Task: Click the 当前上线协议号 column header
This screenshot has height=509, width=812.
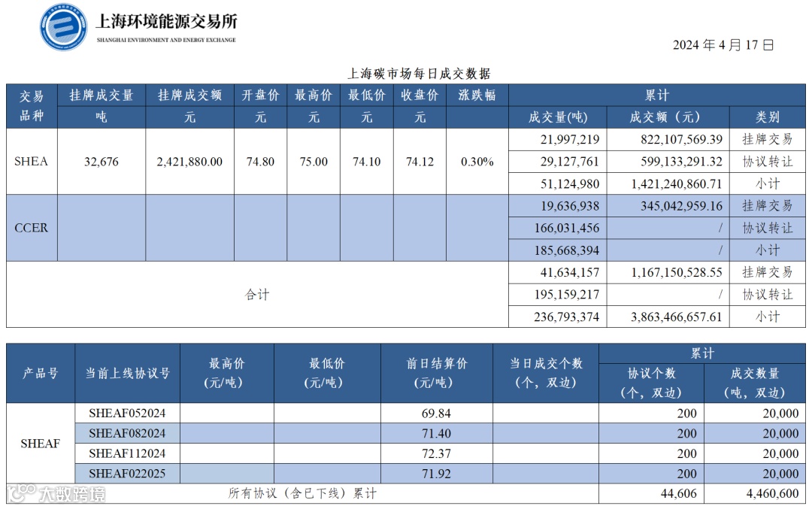Action: pos(127,374)
